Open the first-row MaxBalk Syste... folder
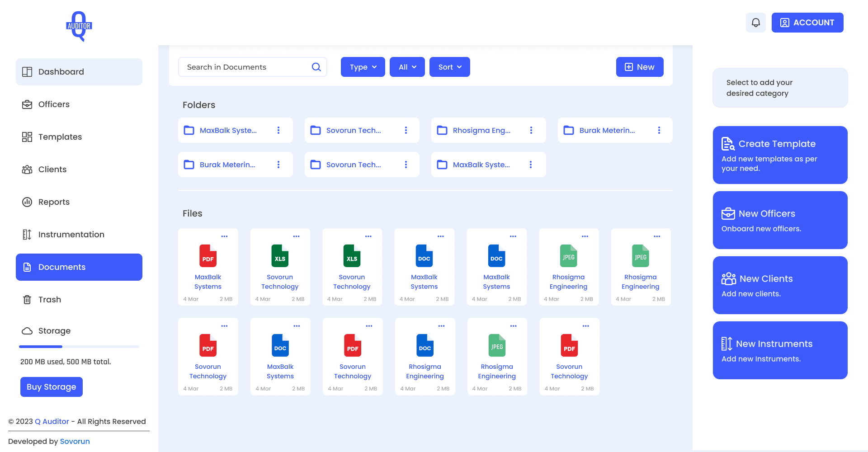This screenshot has height=452, width=868. point(236,130)
